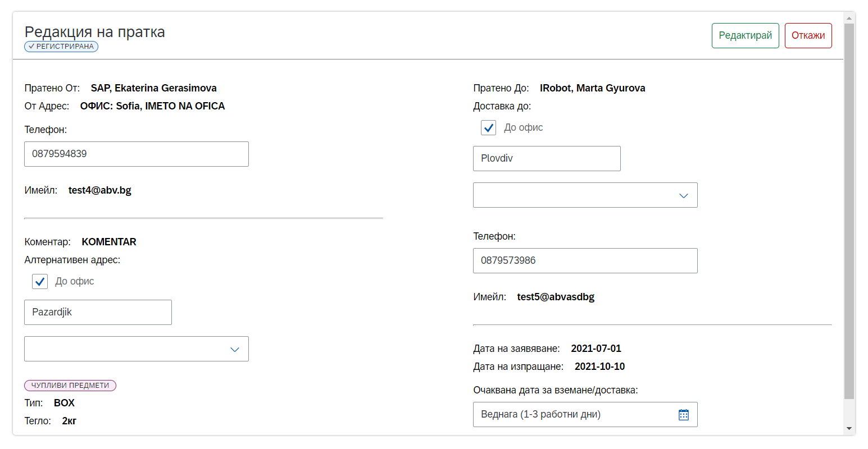This screenshot has height=449, width=868.
Task: Click the ЧУПЛИВИ ПРЕДМЕТИ tag
Action: pos(70,386)
